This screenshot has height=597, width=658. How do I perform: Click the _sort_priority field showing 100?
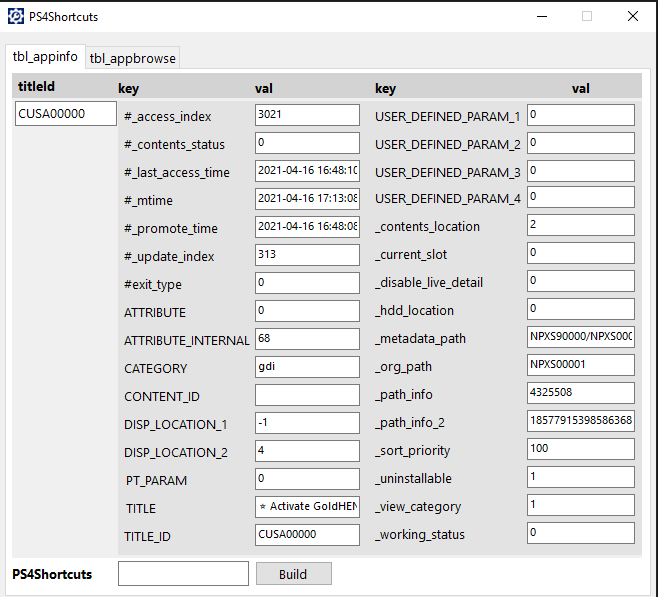pyautogui.click(x=581, y=449)
